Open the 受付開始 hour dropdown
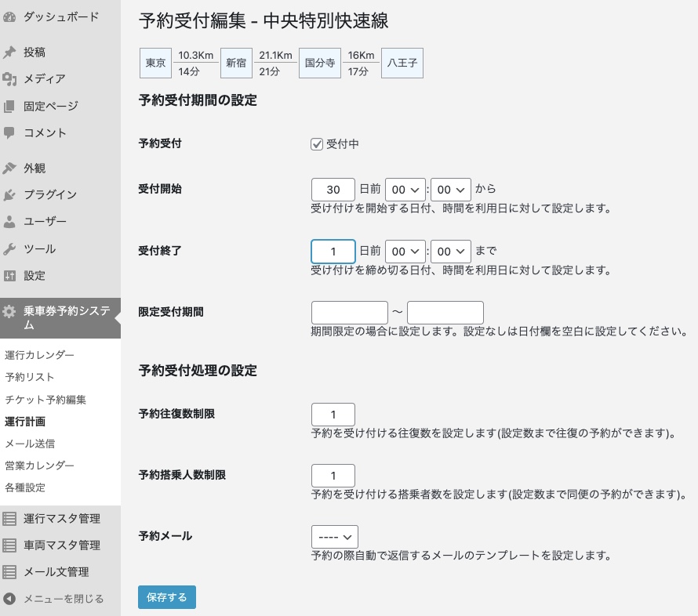This screenshot has height=616, width=698. tap(405, 190)
